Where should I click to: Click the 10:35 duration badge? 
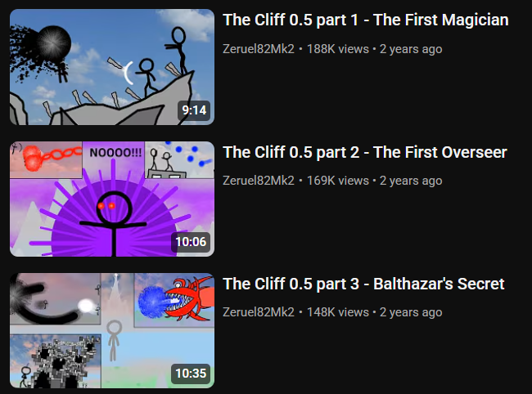click(x=191, y=374)
